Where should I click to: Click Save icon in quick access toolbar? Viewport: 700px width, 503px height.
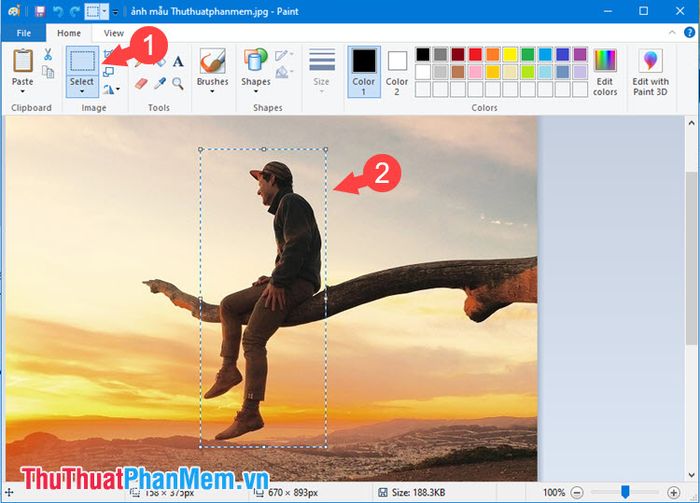(x=40, y=11)
